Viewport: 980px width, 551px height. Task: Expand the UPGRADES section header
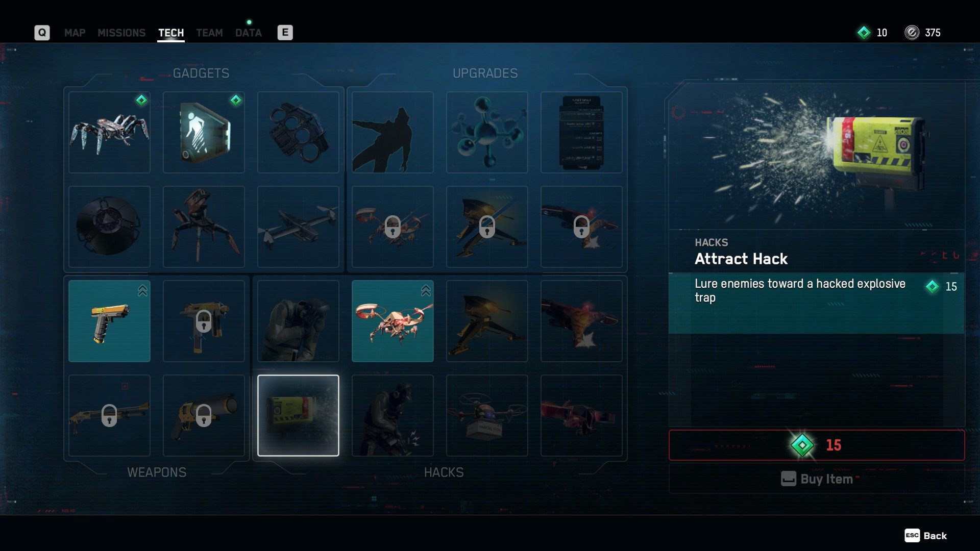485,73
